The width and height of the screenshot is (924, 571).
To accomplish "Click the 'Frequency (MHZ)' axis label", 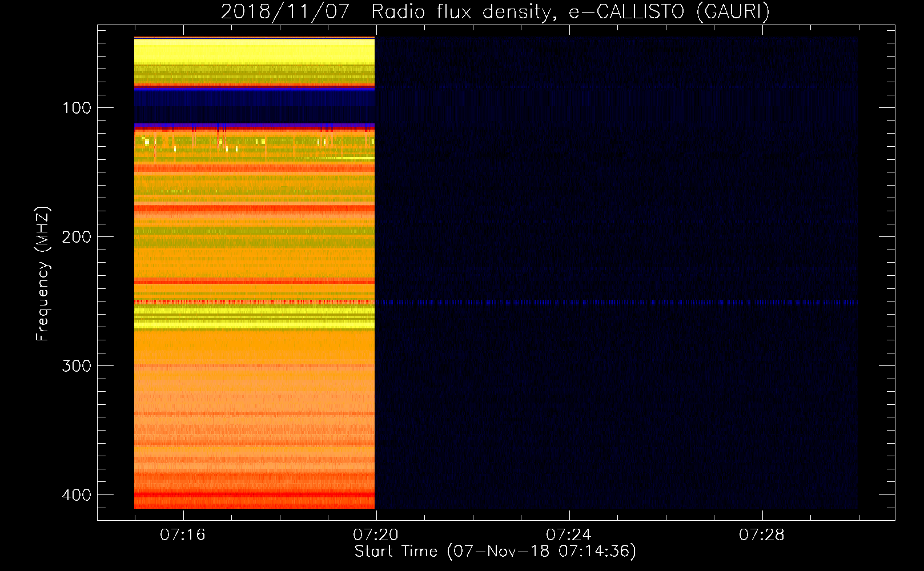I will [43, 274].
